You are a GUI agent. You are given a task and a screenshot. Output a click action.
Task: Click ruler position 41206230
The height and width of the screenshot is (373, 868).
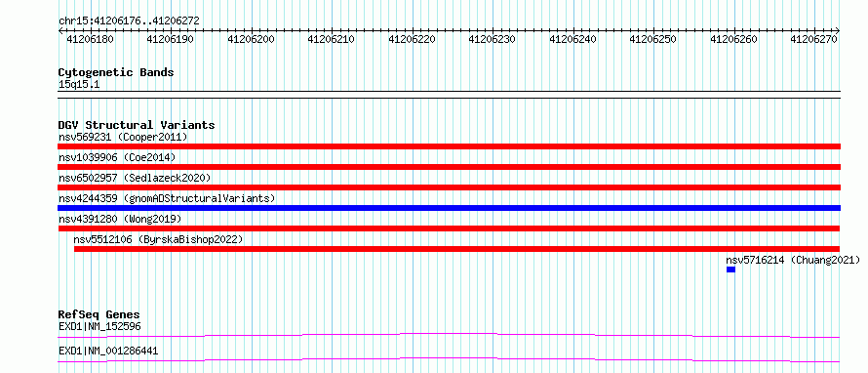[x=493, y=39]
